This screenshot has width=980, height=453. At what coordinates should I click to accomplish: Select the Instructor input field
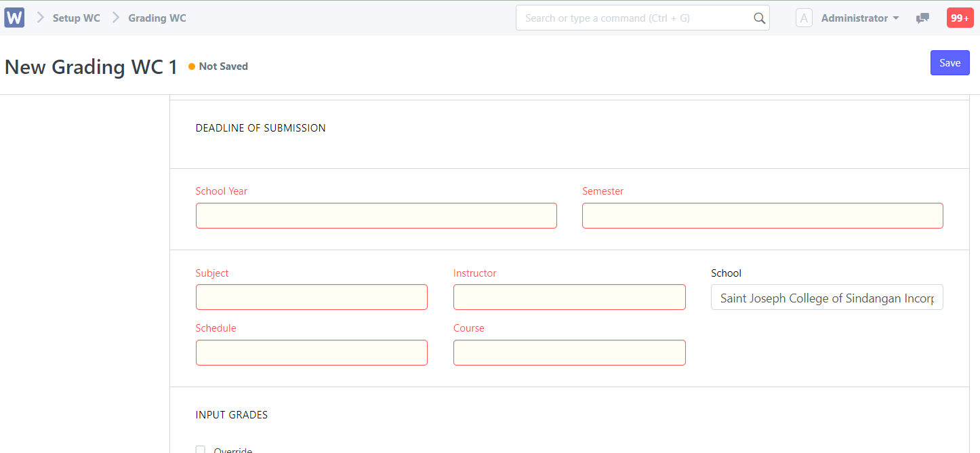click(569, 297)
